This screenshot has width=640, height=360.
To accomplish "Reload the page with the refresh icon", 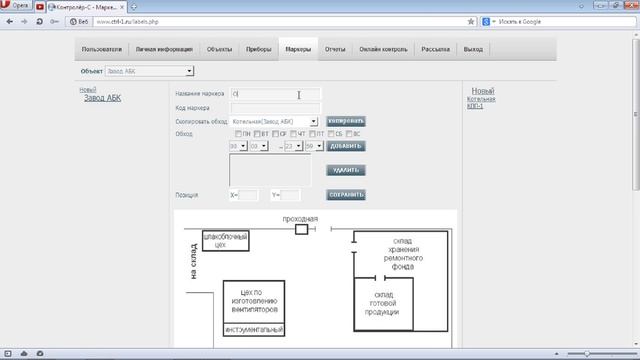I will click(39, 22).
